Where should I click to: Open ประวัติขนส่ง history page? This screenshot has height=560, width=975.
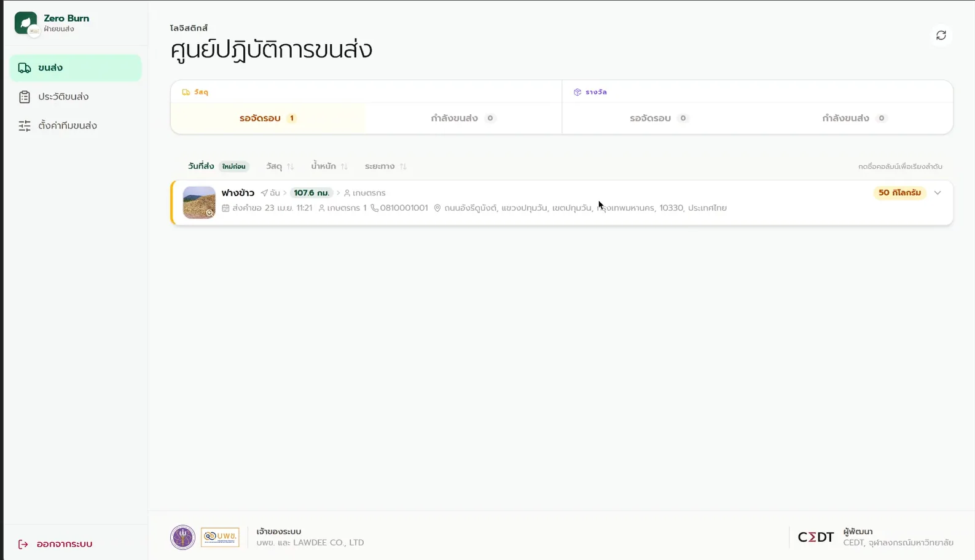tap(76, 96)
